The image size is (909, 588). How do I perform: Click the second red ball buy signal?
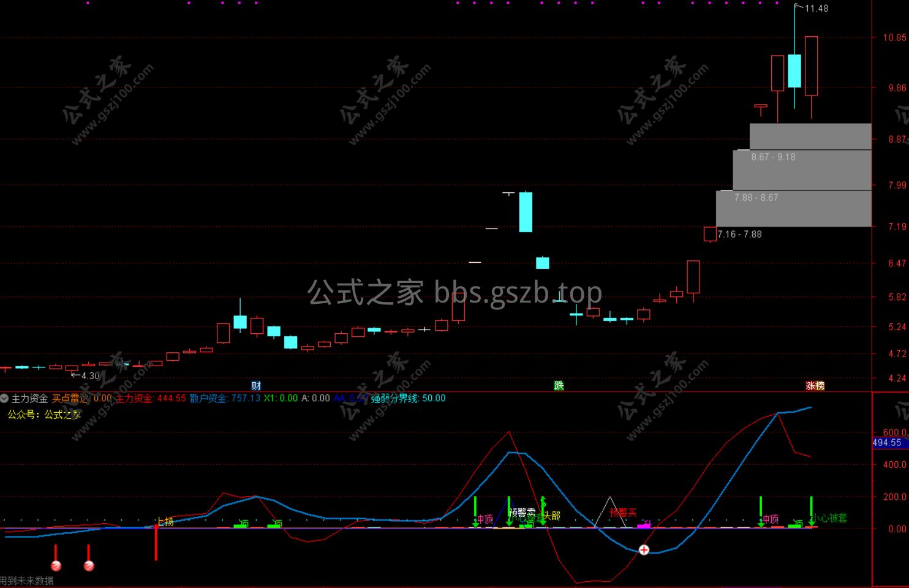click(x=89, y=566)
